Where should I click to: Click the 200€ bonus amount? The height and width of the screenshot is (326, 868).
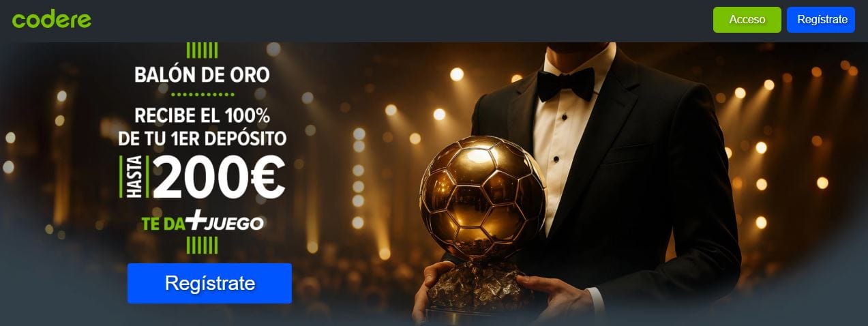218,177
